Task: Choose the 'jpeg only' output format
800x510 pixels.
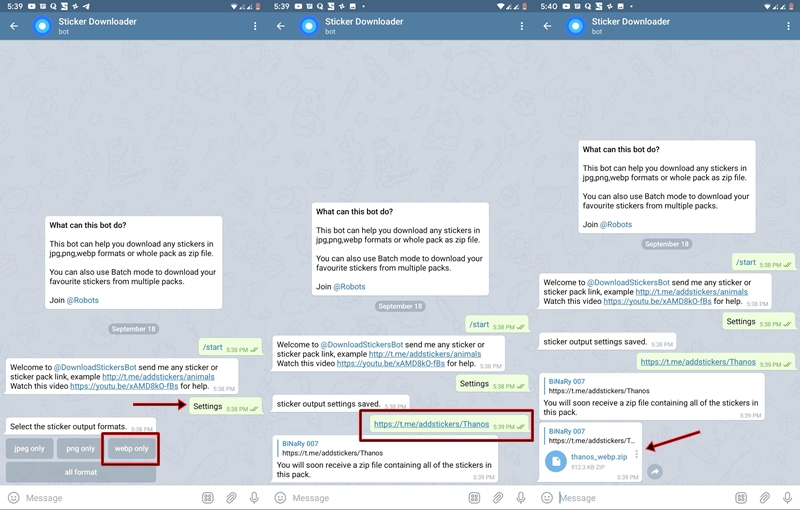Action: pyautogui.click(x=30, y=449)
